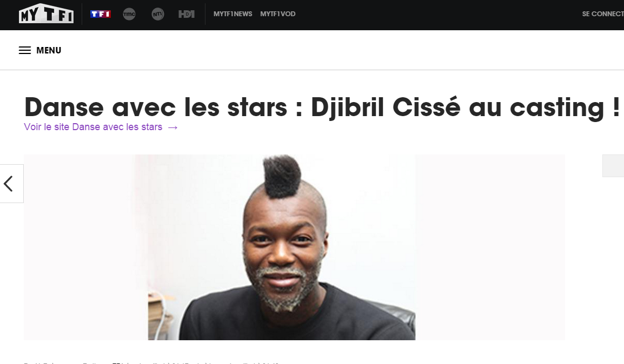Click the grey tab at the right edge
This screenshot has height=364, width=624.
tap(613, 166)
